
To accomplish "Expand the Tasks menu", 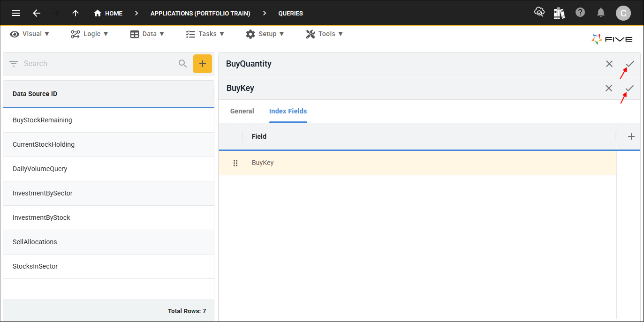I will (x=205, y=34).
